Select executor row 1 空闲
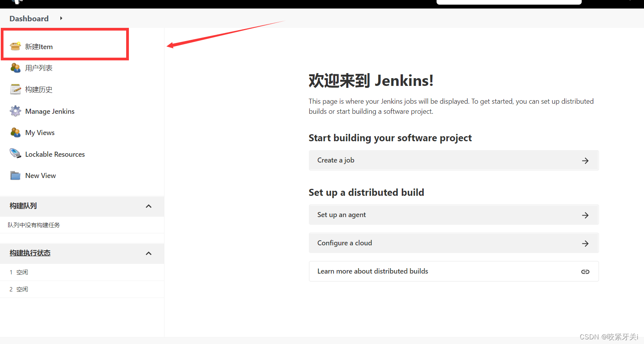 pyautogui.click(x=82, y=272)
